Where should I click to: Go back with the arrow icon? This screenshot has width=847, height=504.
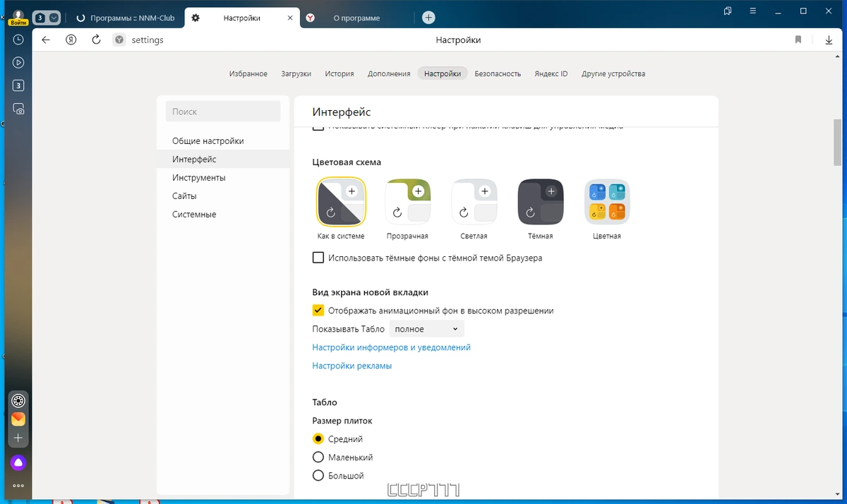tap(46, 40)
